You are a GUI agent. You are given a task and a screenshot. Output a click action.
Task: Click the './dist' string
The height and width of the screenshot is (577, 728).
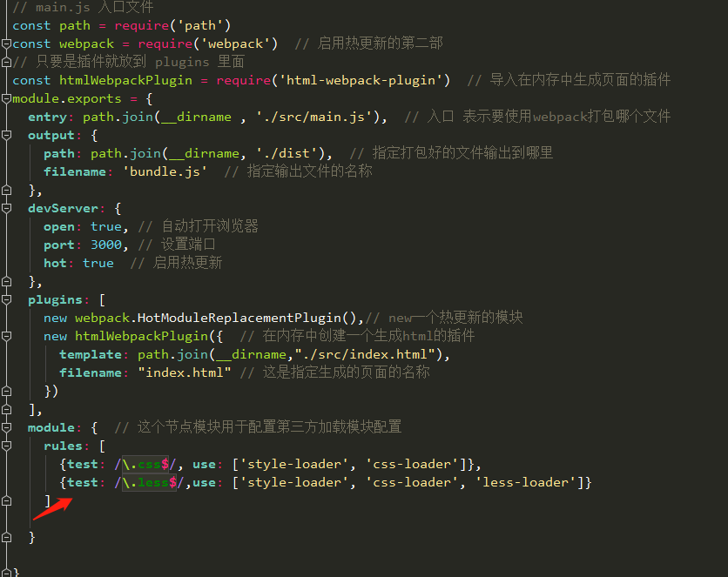(x=290, y=153)
